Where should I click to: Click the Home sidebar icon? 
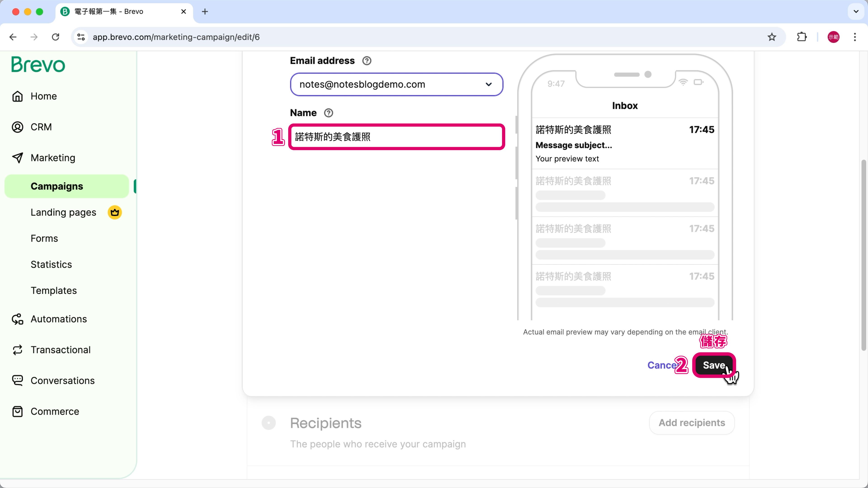18,96
